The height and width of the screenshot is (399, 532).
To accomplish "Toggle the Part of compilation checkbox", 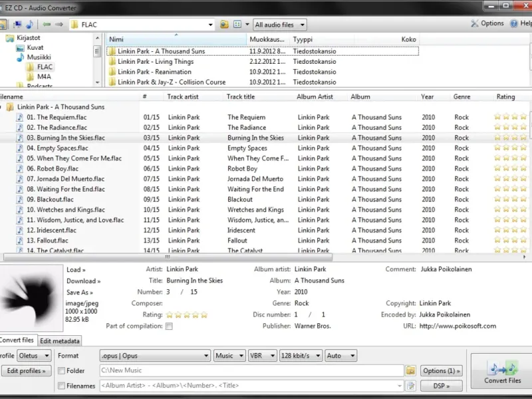I will pyautogui.click(x=169, y=327).
